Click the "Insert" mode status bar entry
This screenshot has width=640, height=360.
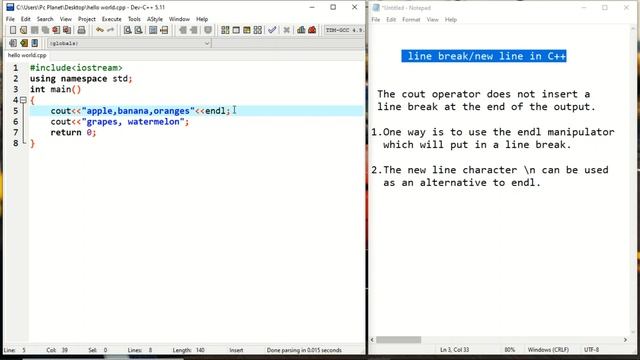pos(236,350)
